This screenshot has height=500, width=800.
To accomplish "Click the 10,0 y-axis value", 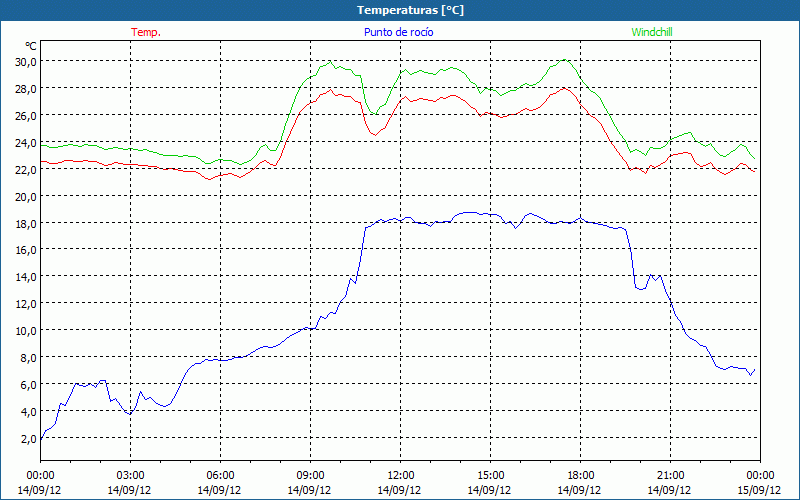I will tap(26, 331).
